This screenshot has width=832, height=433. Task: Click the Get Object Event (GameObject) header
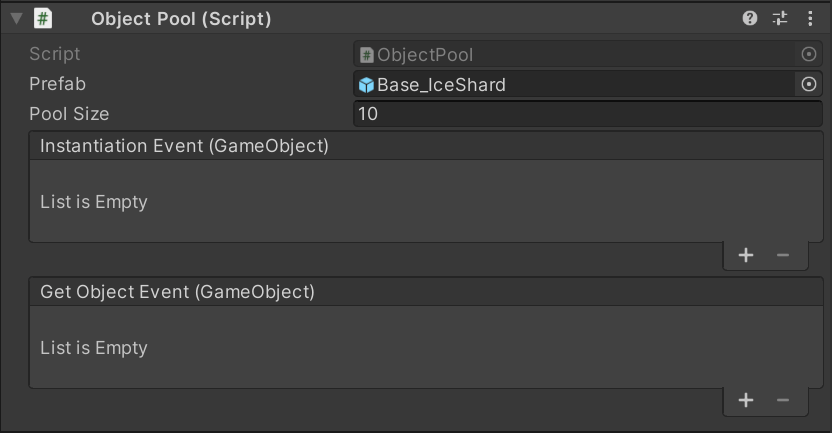(x=177, y=292)
